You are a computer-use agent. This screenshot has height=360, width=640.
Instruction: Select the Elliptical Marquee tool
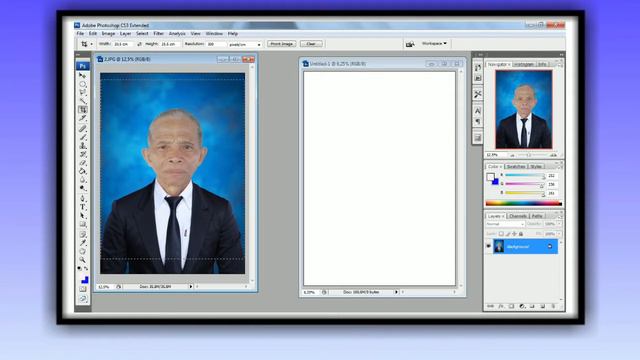click(82, 84)
